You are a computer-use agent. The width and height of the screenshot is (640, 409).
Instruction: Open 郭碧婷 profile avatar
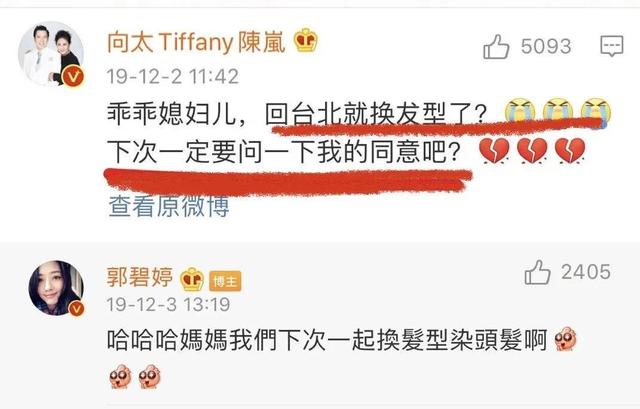pyautogui.click(x=56, y=288)
